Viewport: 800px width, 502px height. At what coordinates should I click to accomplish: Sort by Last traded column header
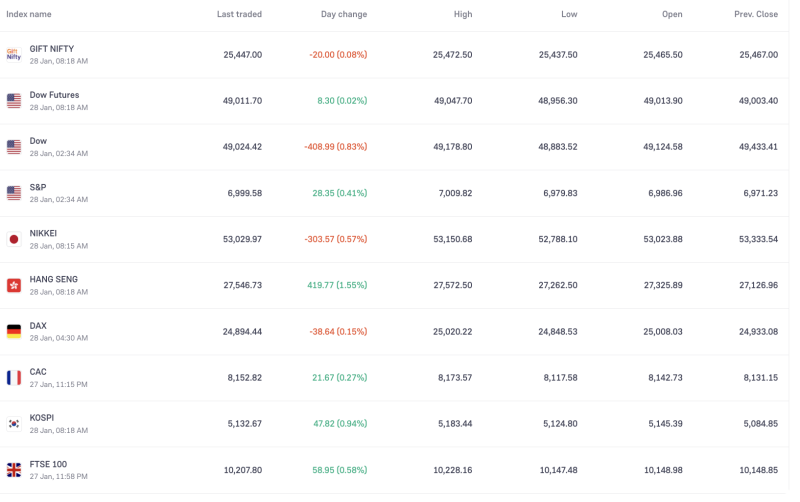(x=239, y=14)
